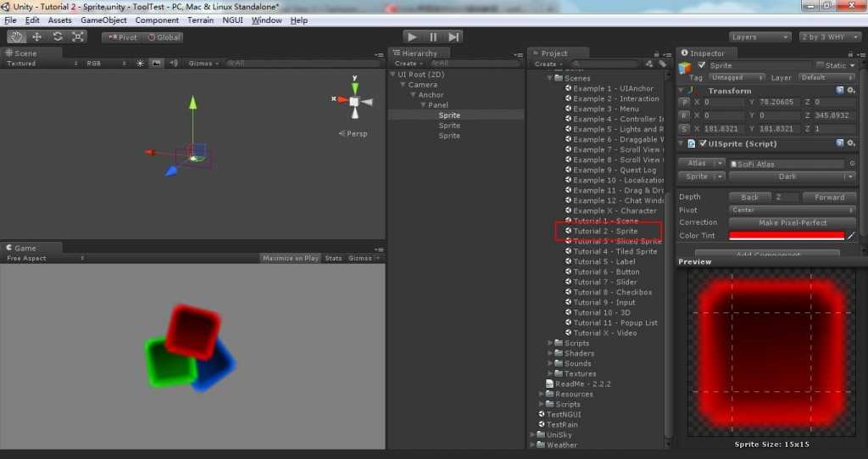Open the Layer Default dropdown
Image resolution: width=868 pixels, height=459 pixels.
[827, 77]
